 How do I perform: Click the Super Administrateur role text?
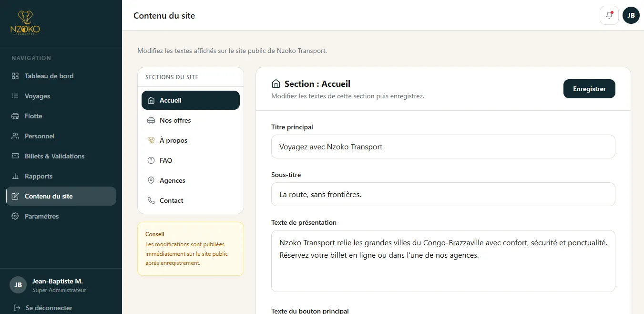[x=59, y=290]
